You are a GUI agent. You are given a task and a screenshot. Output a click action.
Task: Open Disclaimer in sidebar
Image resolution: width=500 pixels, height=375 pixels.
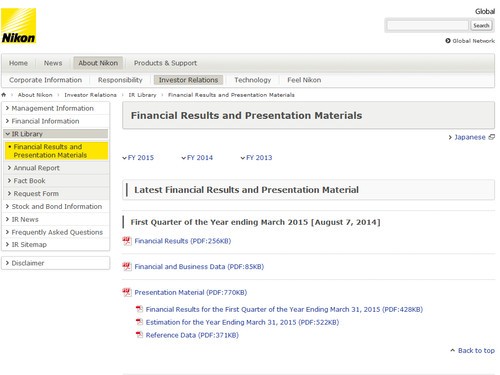[x=56, y=263]
